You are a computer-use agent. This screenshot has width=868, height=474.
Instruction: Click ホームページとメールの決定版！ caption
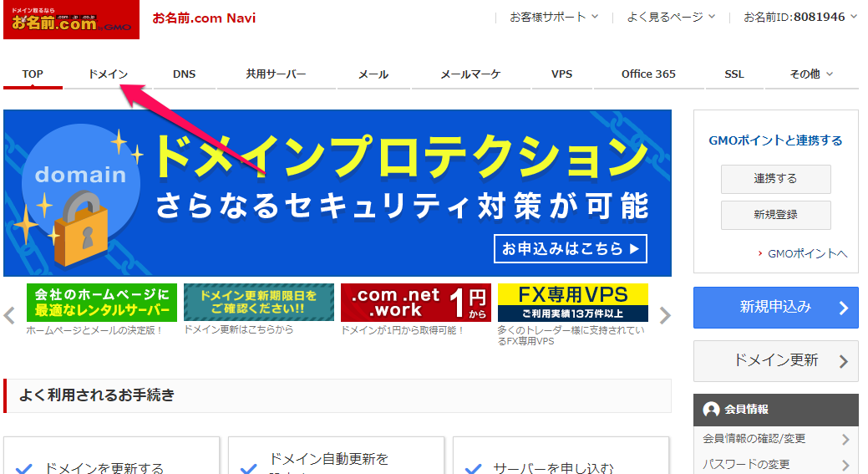[94, 330]
